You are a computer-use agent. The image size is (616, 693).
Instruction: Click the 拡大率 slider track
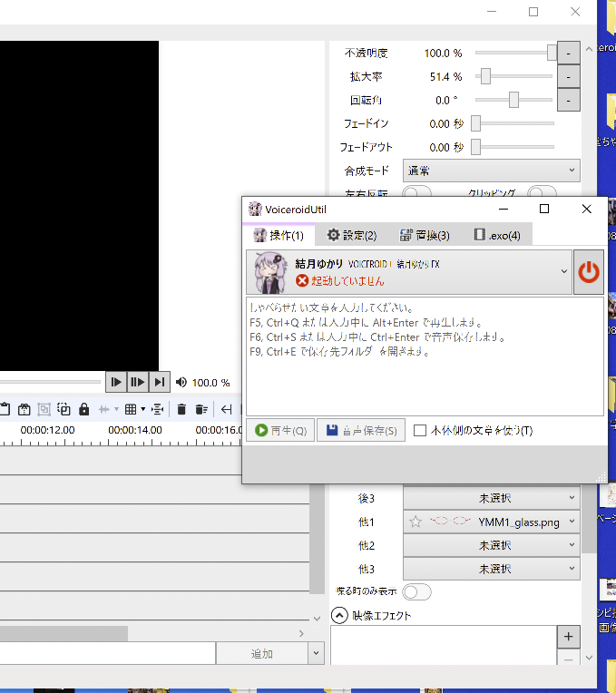(513, 76)
